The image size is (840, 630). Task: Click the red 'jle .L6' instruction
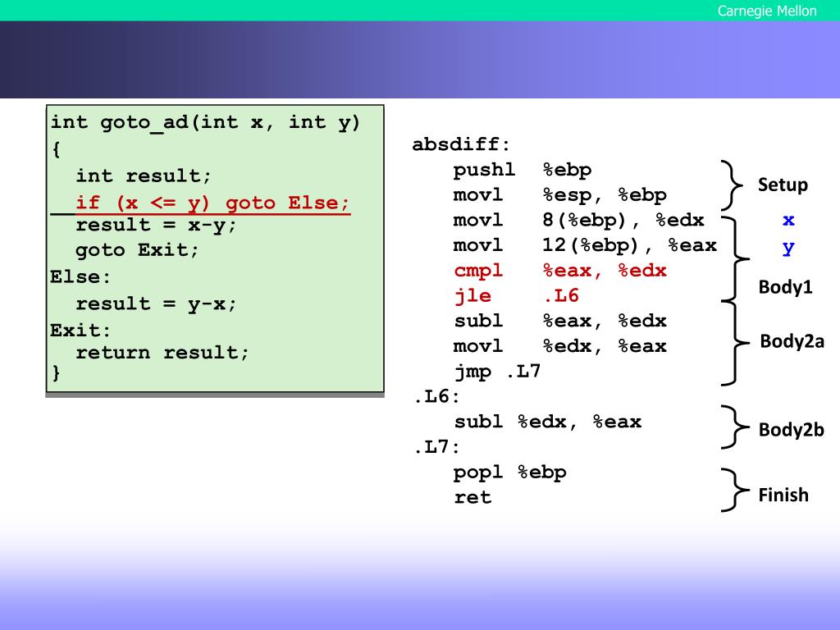pyautogui.click(x=517, y=295)
